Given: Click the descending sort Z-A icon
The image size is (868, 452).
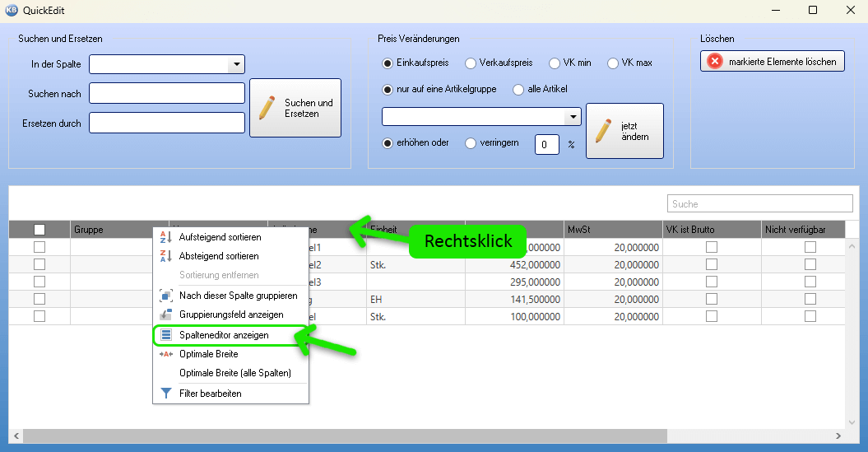Looking at the screenshot, I should click(x=165, y=256).
